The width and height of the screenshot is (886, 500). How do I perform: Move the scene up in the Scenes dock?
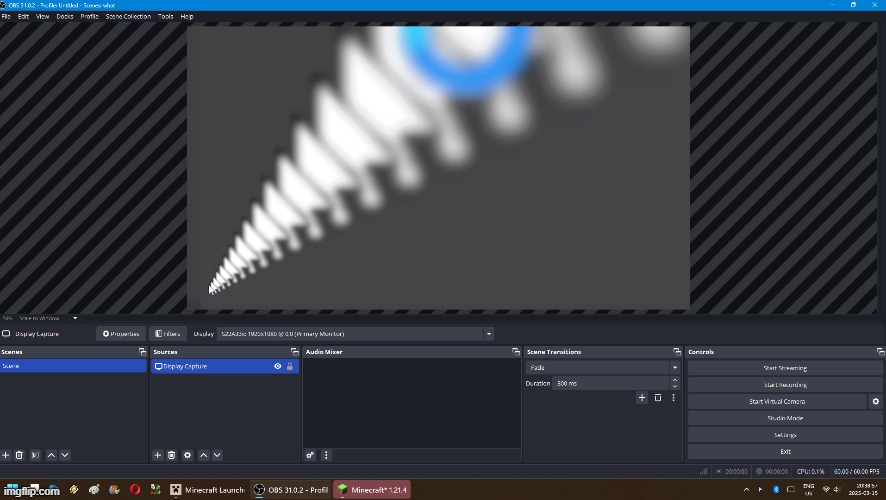pyautogui.click(x=51, y=455)
